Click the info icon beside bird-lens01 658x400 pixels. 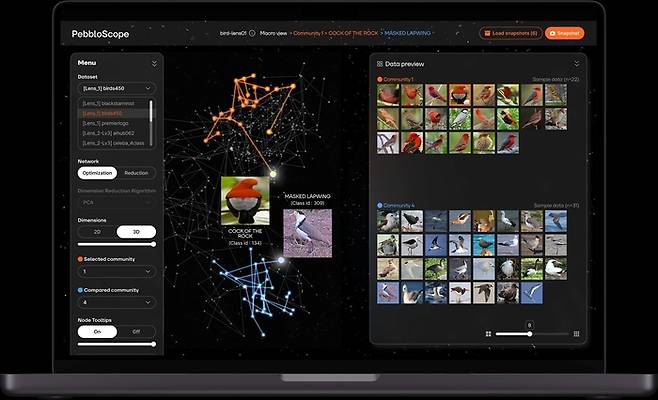click(252, 33)
